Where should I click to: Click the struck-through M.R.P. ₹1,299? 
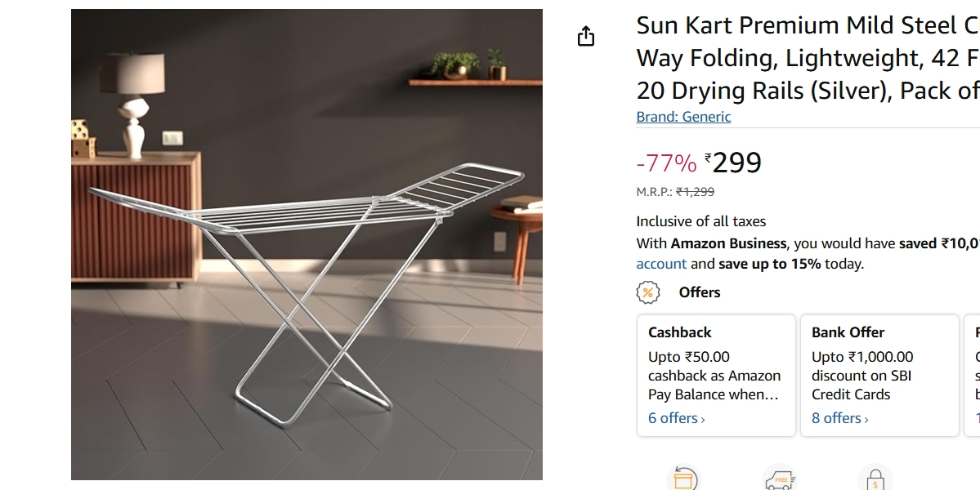pos(693,193)
